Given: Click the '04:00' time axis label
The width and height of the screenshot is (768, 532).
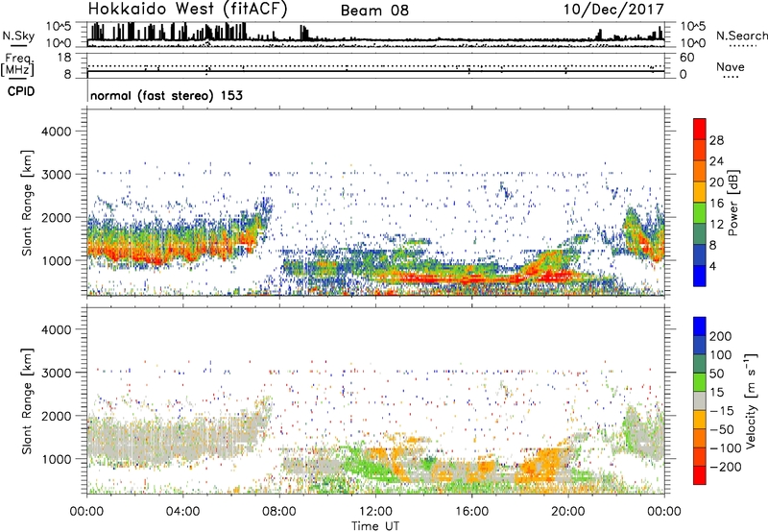Looking at the screenshot, I should tap(182, 512).
